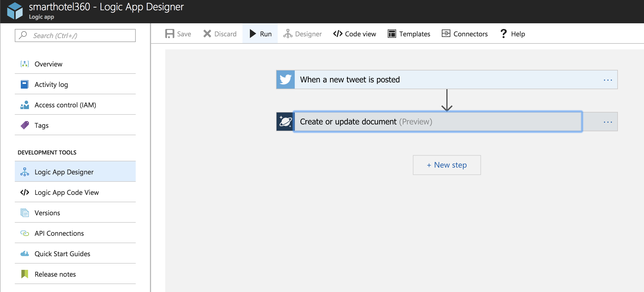This screenshot has width=644, height=292.
Task: Click the Run play triangle icon
Action: pos(253,34)
